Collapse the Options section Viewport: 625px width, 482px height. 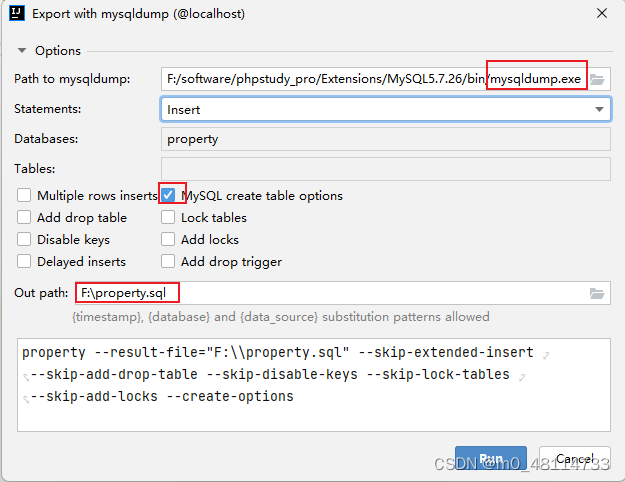[22, 51]
